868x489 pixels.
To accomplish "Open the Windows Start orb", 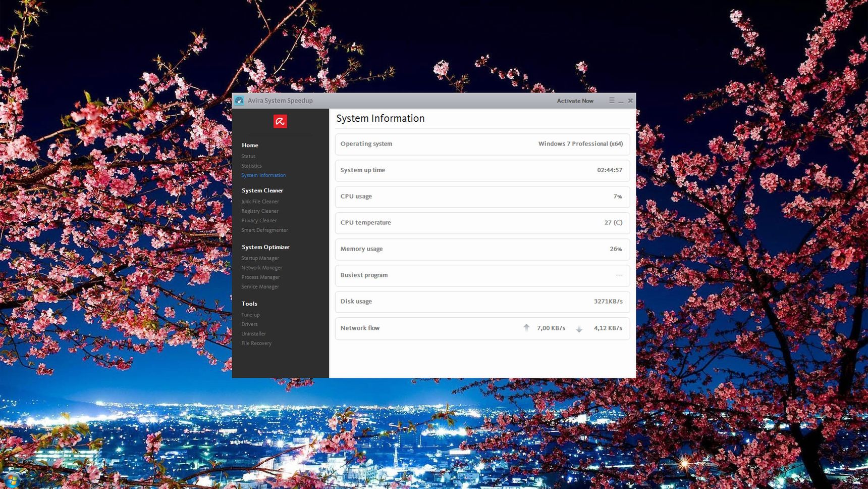I will point(11,480).
